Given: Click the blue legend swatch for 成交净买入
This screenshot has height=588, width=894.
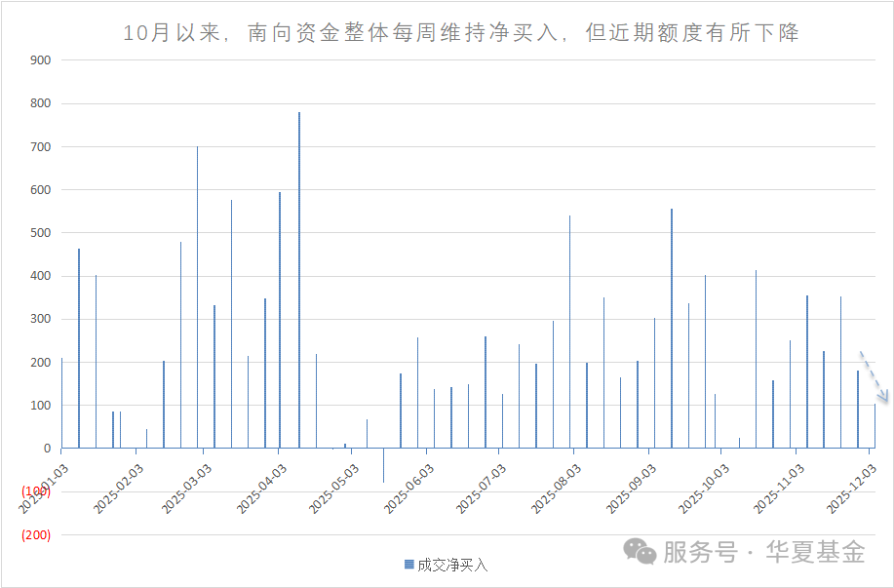Looking at the screenshot, I should pos(408,565).
